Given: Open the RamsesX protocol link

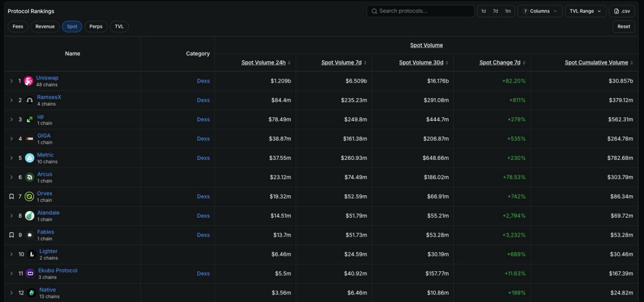Looking at the screenshot, I should (49, 97).
